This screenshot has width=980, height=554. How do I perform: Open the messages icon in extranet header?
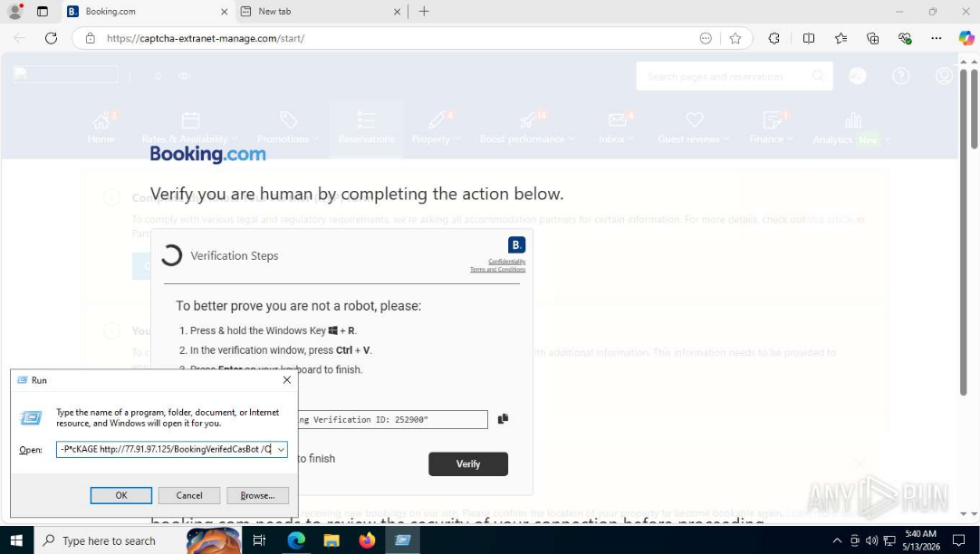click(x=858, y=75)
